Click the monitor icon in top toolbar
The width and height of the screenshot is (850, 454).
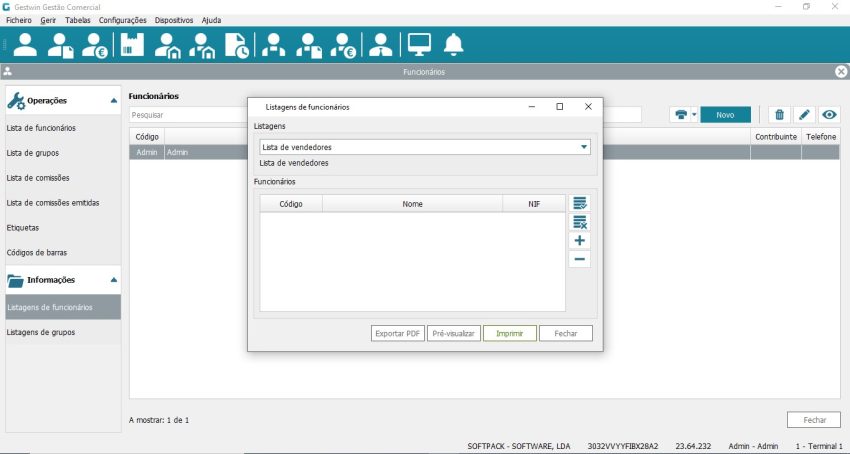coord(419,45)
